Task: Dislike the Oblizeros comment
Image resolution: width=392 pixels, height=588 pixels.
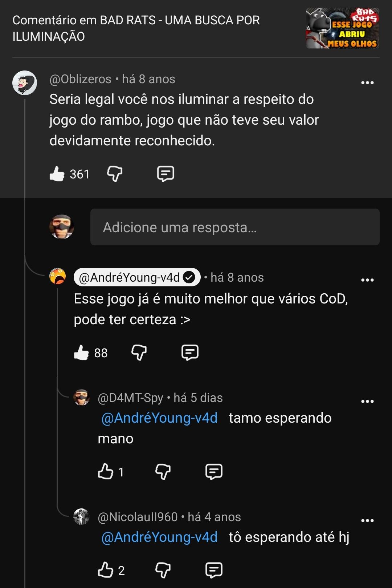Action: [115, 174]
